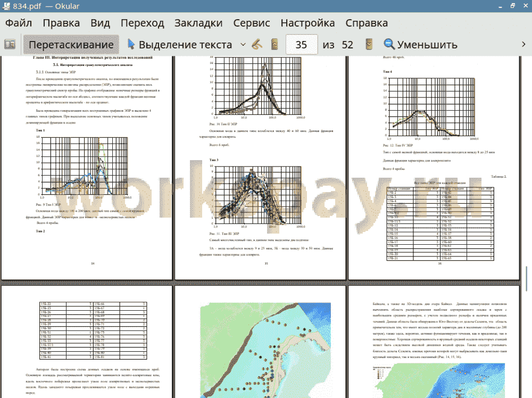The width and height of the screenshot is (532, 398).
Task: Click the Таблица 2 table on the page
Action: coord(440,223)
